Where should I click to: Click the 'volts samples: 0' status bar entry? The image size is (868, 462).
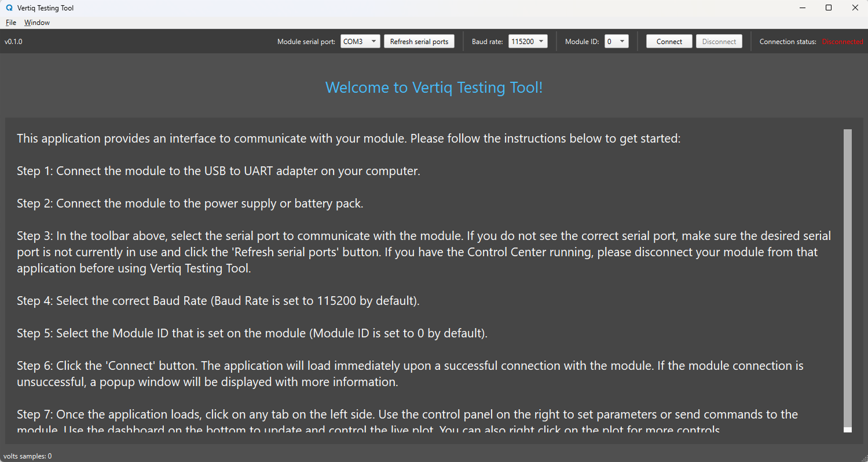pos(28,456)
